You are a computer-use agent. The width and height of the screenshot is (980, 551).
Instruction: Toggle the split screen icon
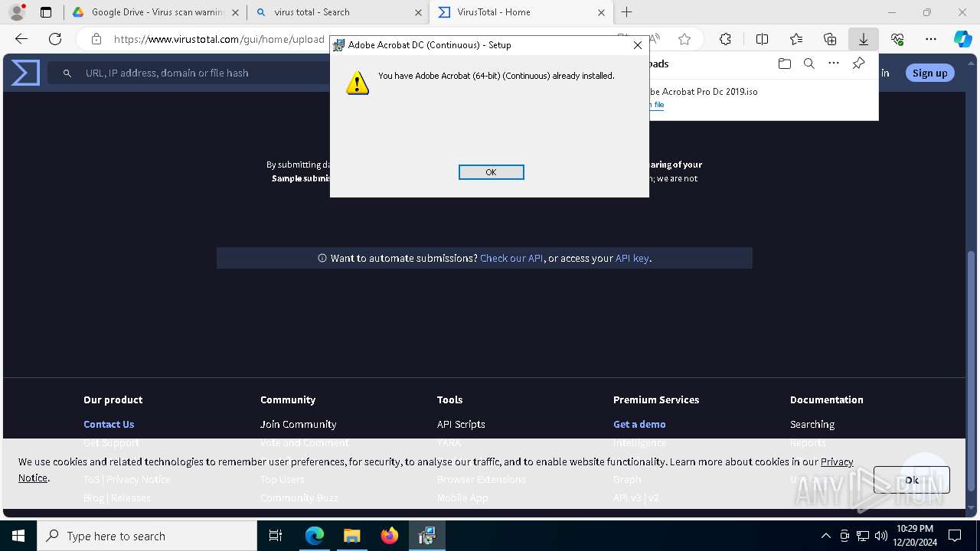762,39
